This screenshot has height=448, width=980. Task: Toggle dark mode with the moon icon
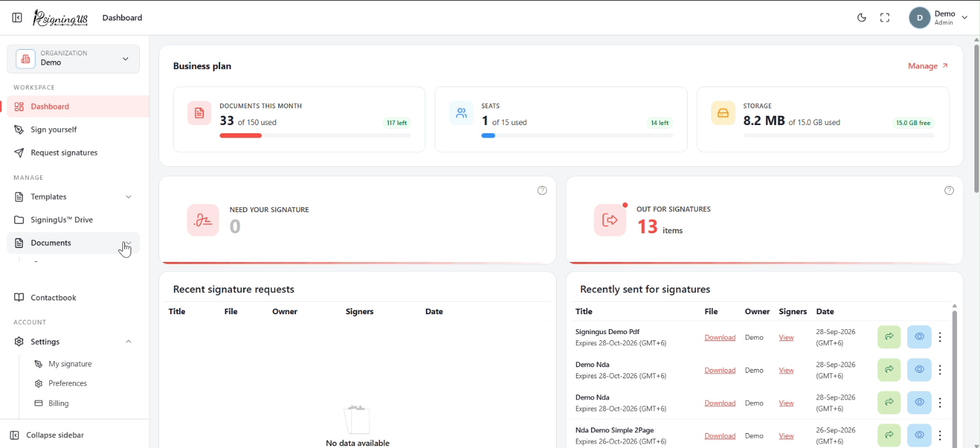pyautogui.click(x=862, y=18)
